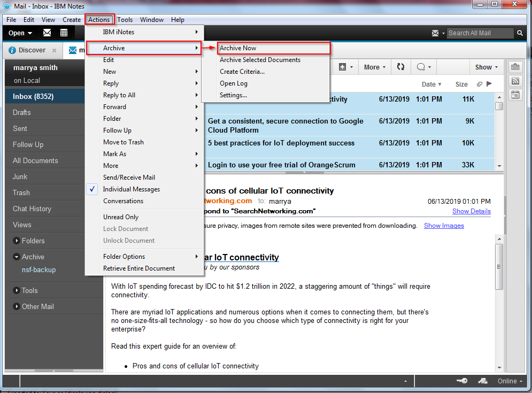Open the Feeds panel icon in right sidebar
The image size is (532, 393).
(x=515, y=81)
